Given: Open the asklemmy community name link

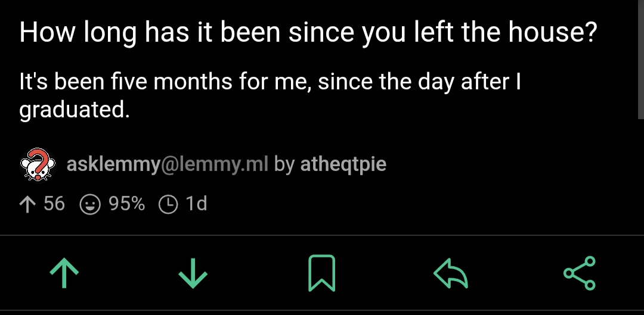Looking at the screenshot, I should pyautogui.click(x=111, y=164).
